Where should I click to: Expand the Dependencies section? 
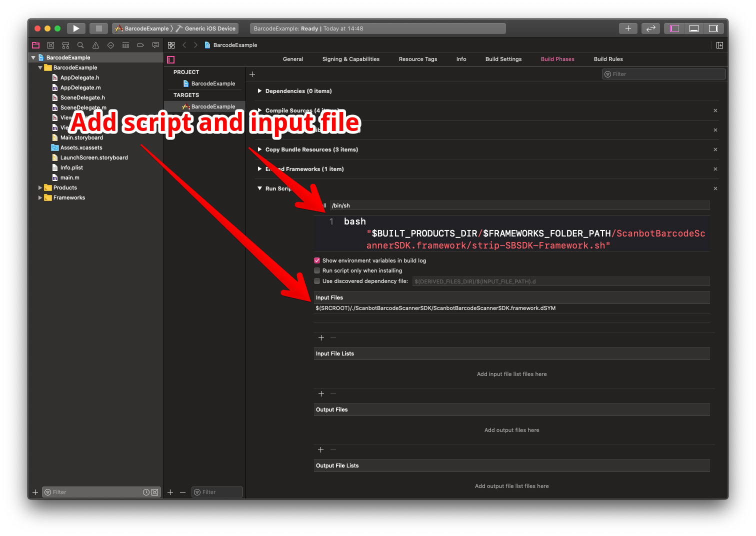(x=259, y=91)
